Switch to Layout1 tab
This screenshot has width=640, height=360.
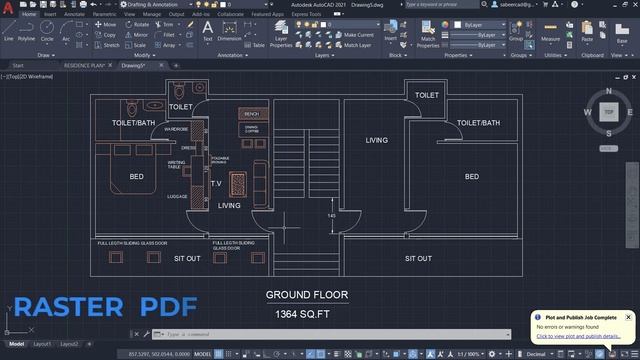pyautogui.click(x=42, y=344)
